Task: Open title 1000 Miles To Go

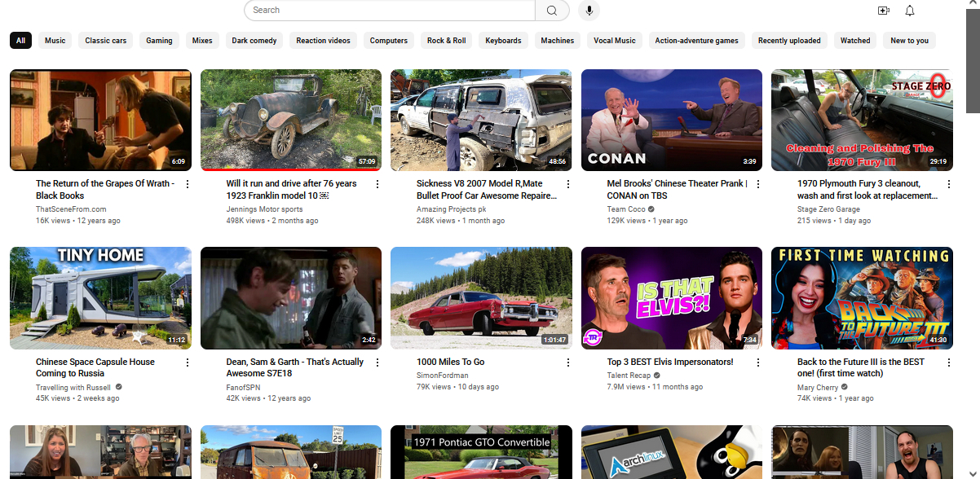Action: pyautogui.click(x=450, y=362)
